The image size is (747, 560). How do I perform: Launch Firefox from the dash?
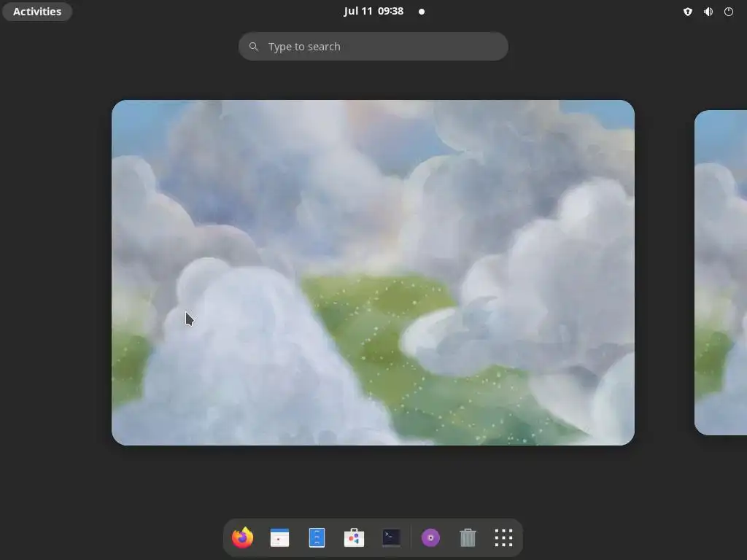coord(242,537)
